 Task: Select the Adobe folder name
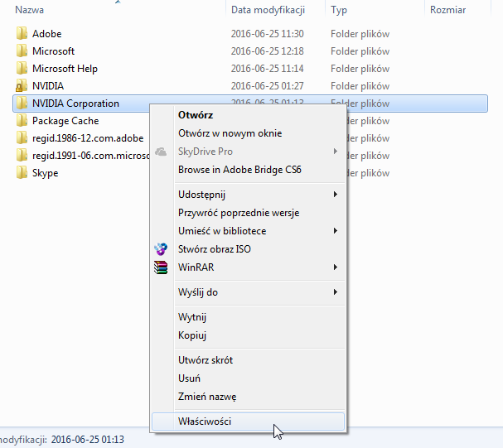[x=47, y=34]
